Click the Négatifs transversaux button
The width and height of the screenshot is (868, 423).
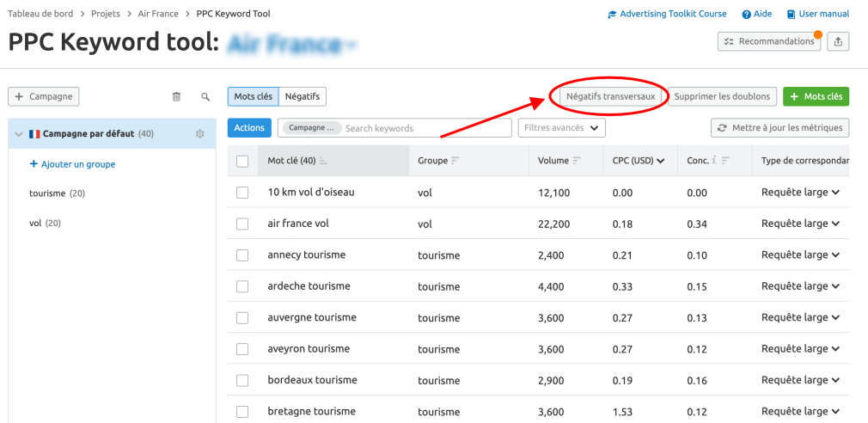point(610,96)
